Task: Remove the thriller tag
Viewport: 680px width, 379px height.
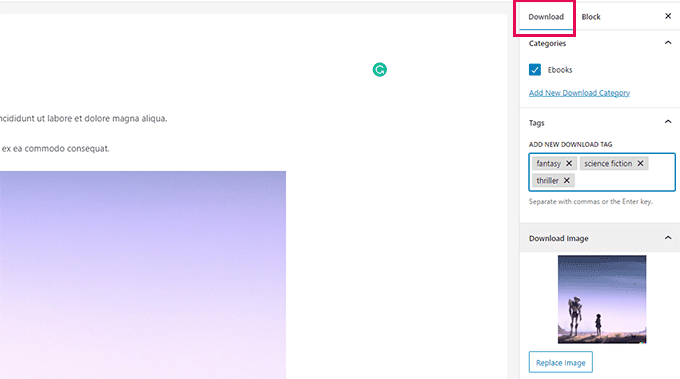Action: (566, 180)
